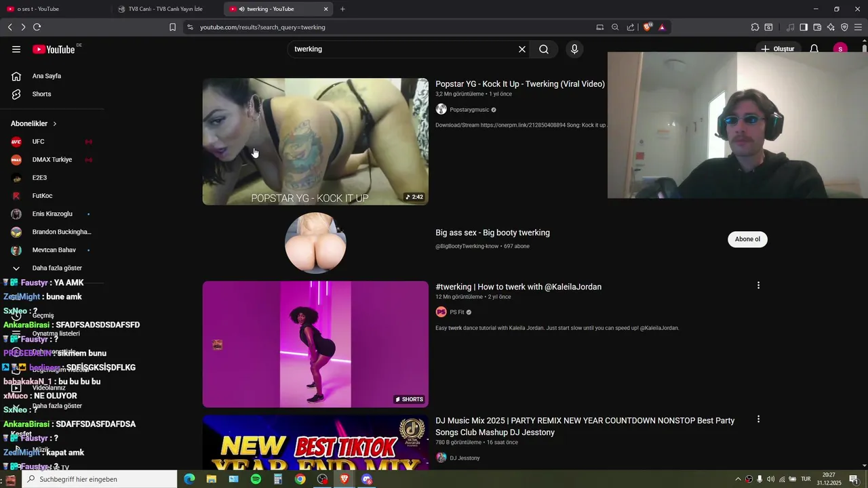Open the account avatar menu
Image resolution: width=868 pixels, height=488 pixels.
[840, 49]
